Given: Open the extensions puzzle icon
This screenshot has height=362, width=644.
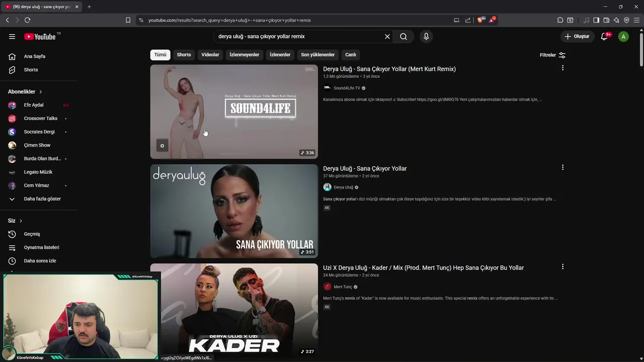Looking at the screenshot, I should 560,20.
